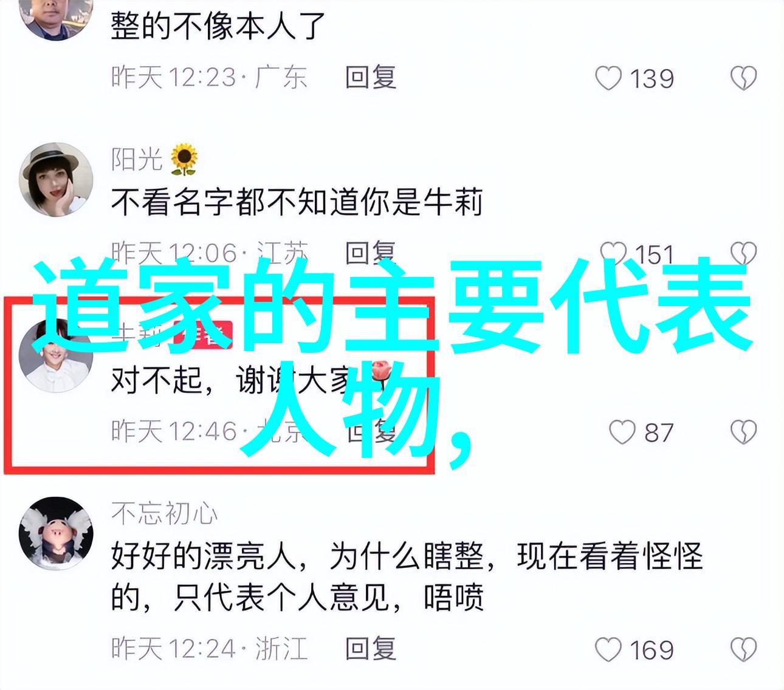Reply to the 12:46 comment in red box

coord(371,432)
